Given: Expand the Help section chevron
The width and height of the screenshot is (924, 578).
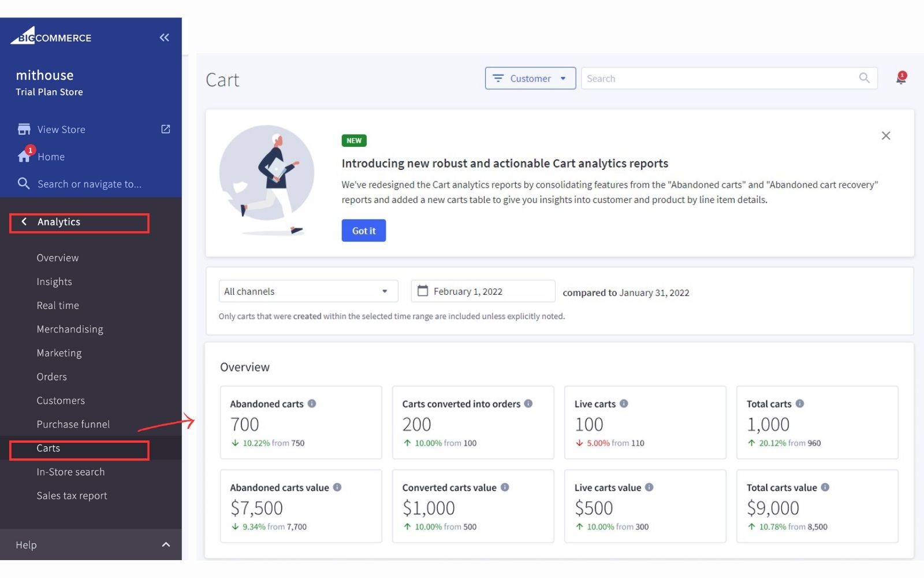Looking at the screenshot, I should 166,544.
